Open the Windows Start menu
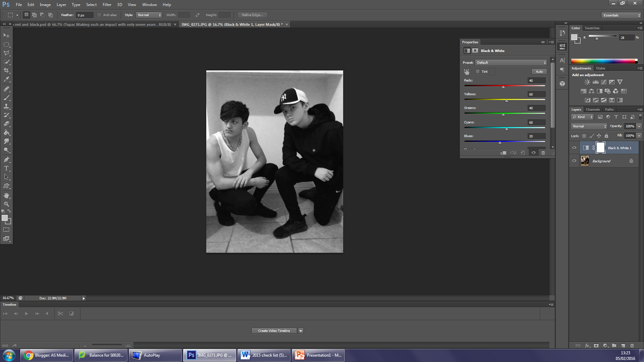This screenshot has width=644, height=362. pos(9,355)
